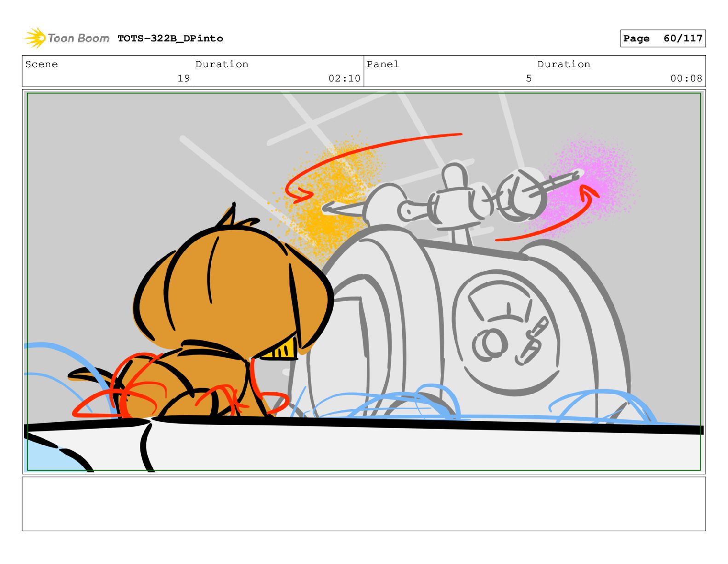This screenshot has width=728, height=564.
Task: Click the 'Panel' header label
Action: (x=382, y=64)
